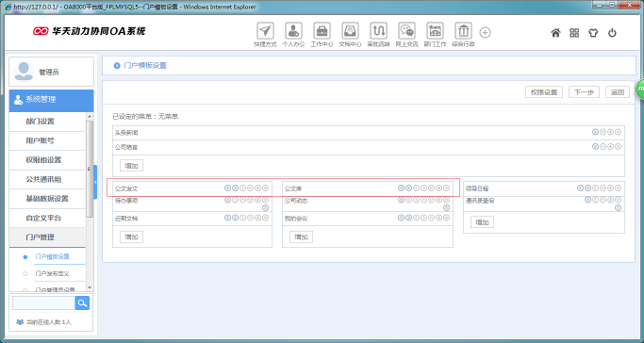
Task: Select 门户模板设置 radio bullet in sidebar
Action: coord(25,257)
